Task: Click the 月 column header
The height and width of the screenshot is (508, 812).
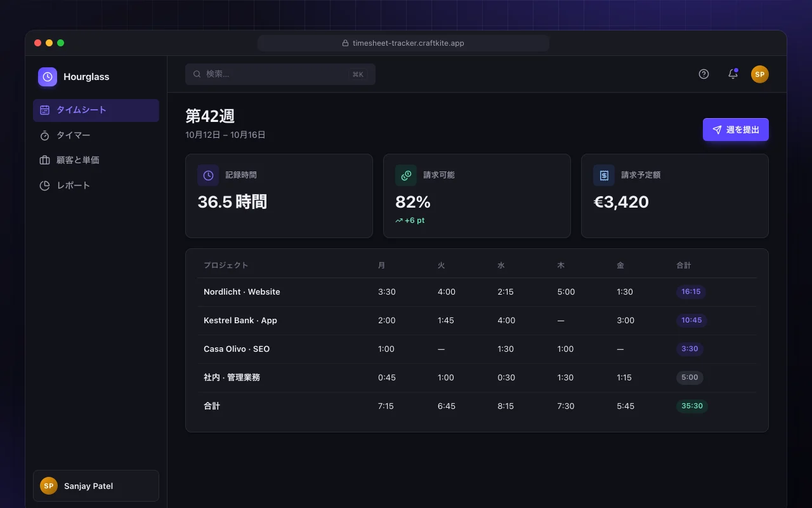Action: pos(381,265)
